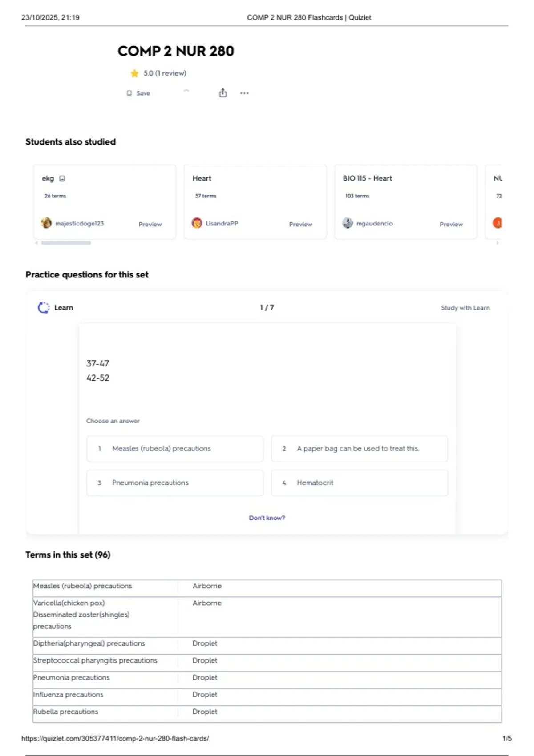Choose the Hematocrit answer option
Image resolution: width=534 pixels, height=756 pixels.
pyautogui.click(x=359, y=483)
